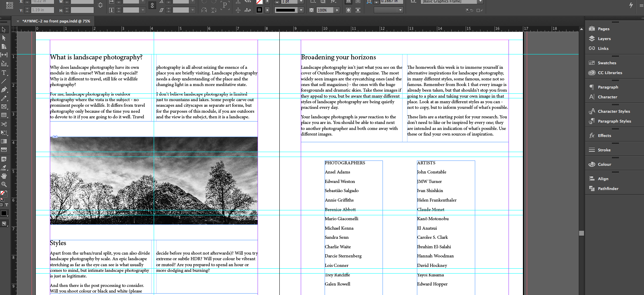Click the Y position field showing 1.19 in
This screenshot has width=644, height=295.
pos(42,10)
